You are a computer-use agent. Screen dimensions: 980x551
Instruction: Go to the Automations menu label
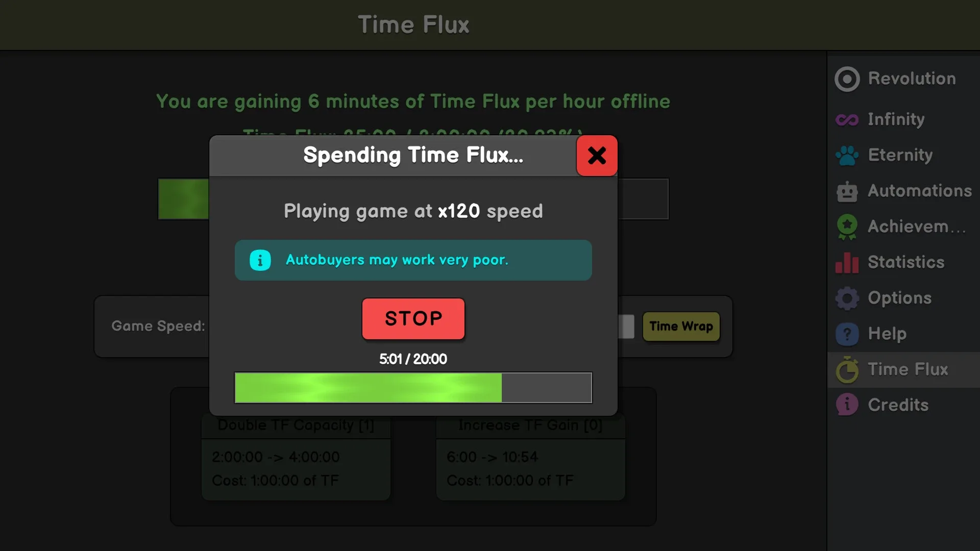[x=920, y=191]
